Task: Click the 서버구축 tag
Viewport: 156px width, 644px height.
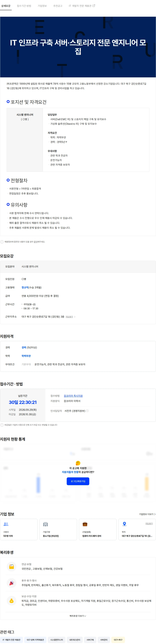Action: click(90, 640)
